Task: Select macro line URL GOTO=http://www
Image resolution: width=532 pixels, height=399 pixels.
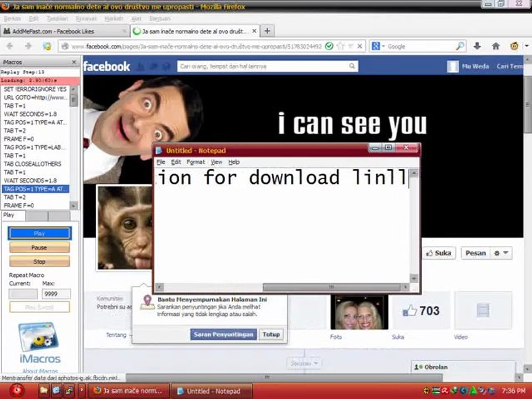Action: pos(35,98)
